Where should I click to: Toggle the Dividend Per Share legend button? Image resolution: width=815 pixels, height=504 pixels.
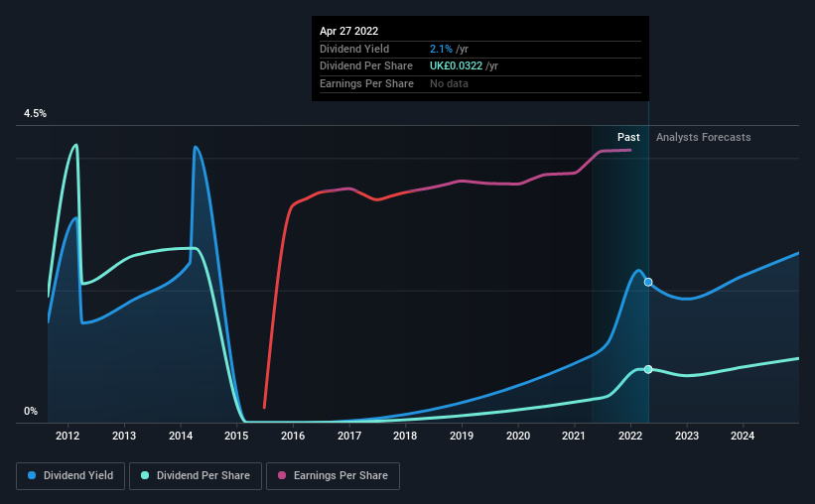(196, 475)
